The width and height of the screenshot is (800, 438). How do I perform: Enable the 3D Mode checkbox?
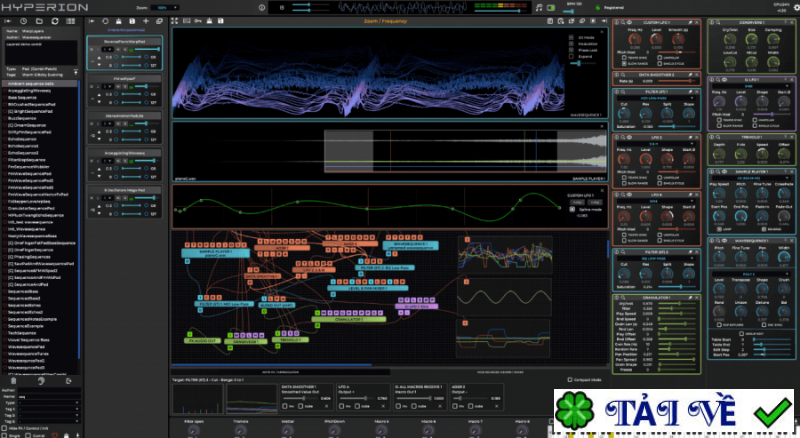573,37
